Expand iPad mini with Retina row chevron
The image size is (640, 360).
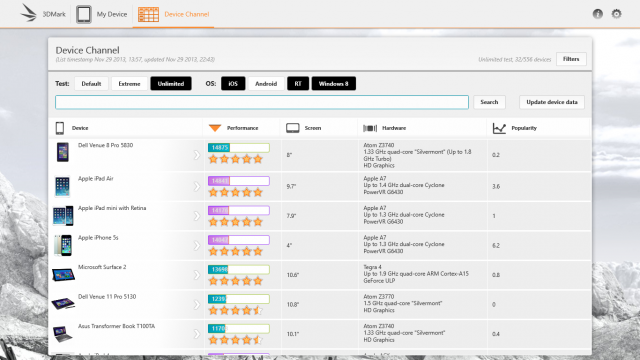pyautogui.click(x=197, y=216)
